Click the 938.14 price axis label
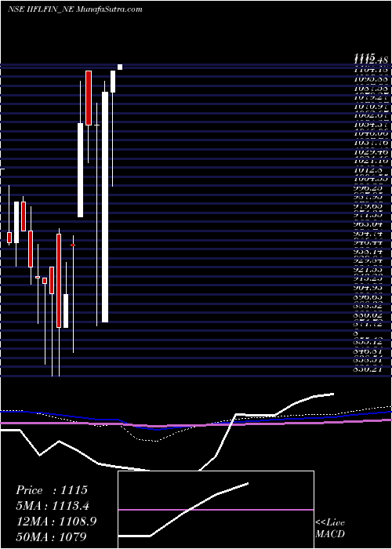 click(368, 252)
